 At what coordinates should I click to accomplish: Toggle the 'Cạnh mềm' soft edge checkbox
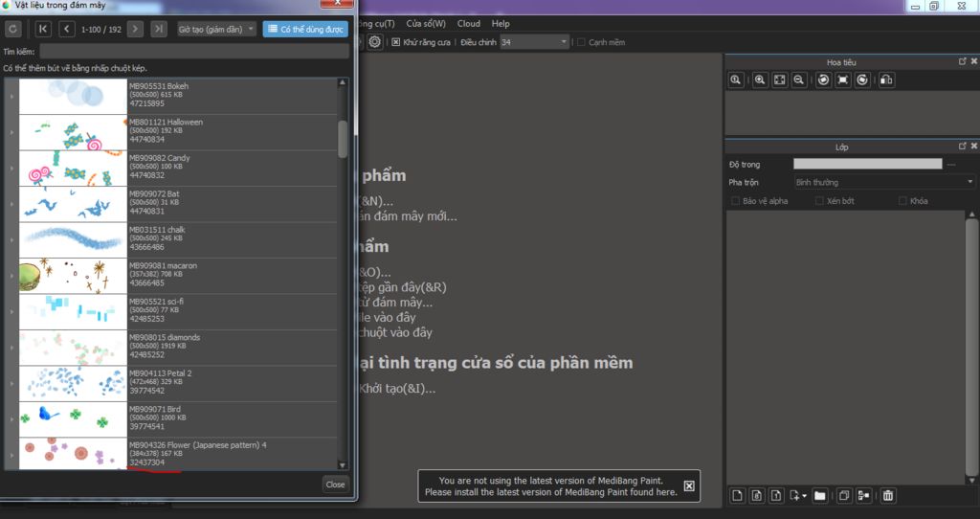(581, 42)
